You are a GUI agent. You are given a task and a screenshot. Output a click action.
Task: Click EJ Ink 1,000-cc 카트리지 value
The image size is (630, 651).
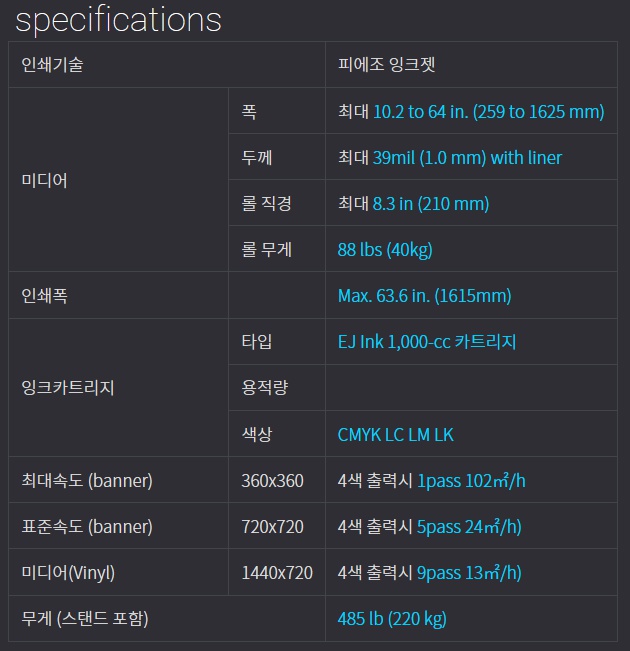427,342
